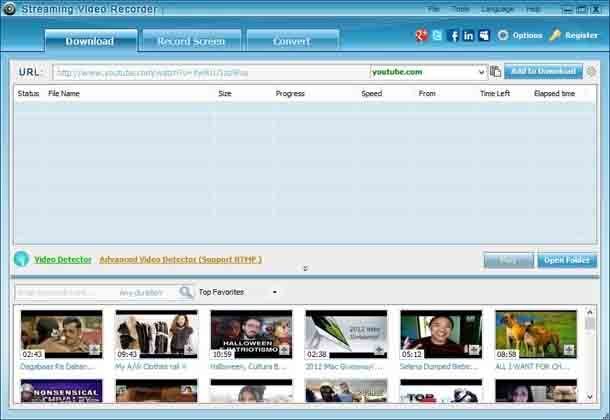This screenshot has height=420, width=610.
Task: Click the Register key icon
Action: 555,35
